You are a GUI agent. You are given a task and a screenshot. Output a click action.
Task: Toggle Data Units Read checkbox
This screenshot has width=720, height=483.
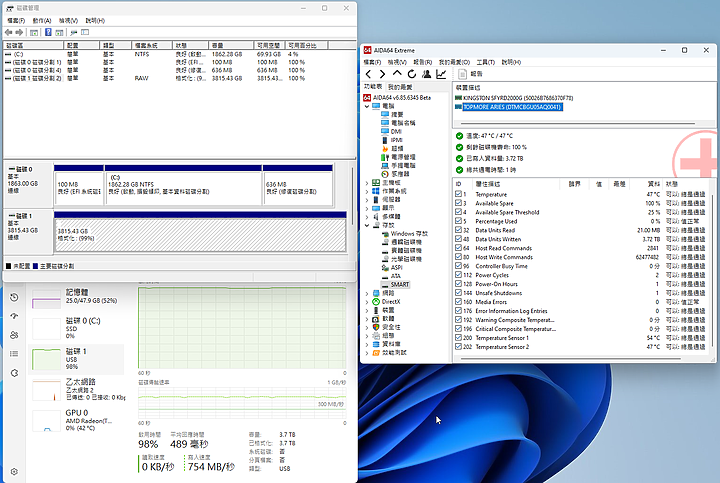(x=458, y=230)
